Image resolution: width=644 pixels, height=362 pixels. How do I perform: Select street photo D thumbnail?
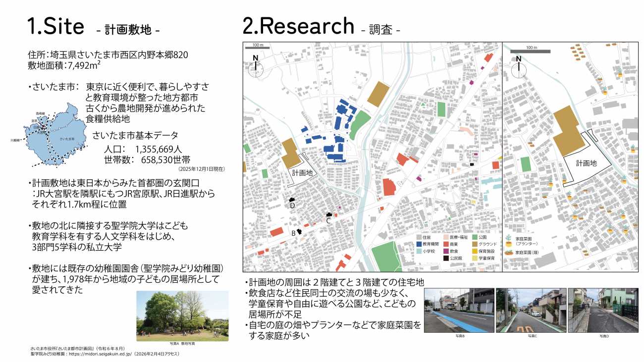pos(603,310)
